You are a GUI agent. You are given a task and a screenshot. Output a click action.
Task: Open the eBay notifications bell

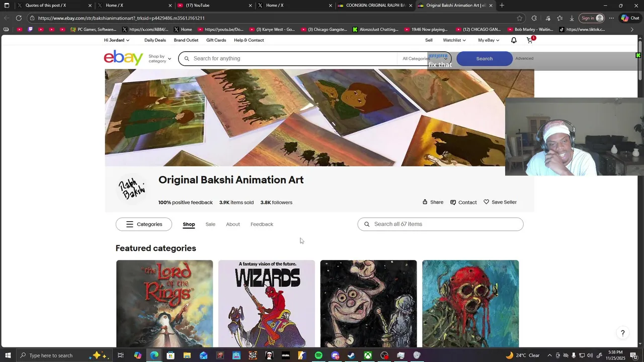tap(514, 40)
